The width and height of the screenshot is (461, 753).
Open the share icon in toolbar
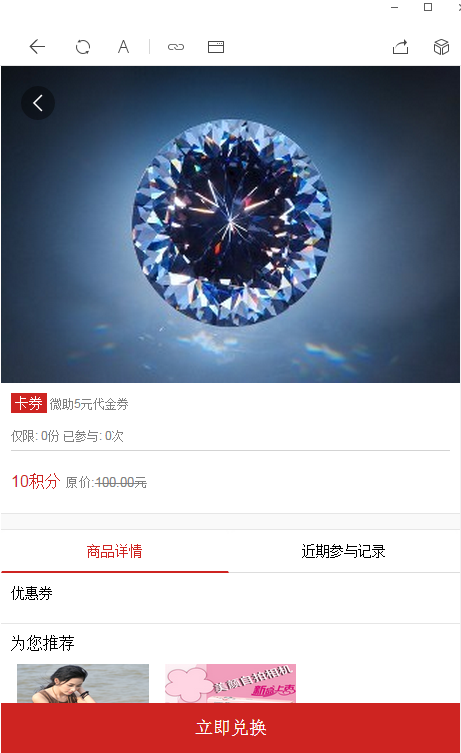point(400,47)
